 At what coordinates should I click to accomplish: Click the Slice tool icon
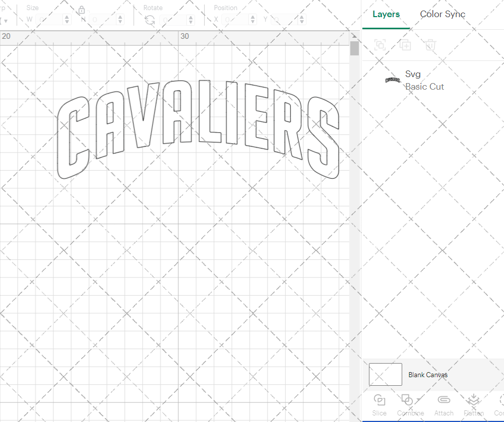click(380, 400)
